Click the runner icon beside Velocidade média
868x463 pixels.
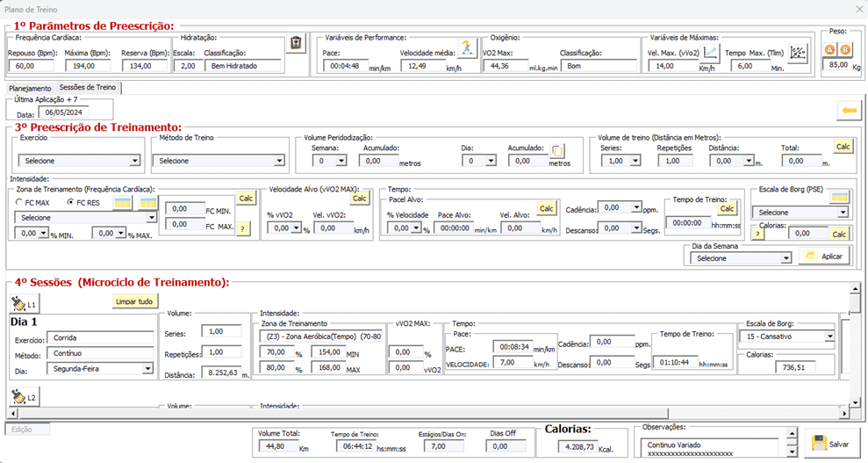click(467, 48)
